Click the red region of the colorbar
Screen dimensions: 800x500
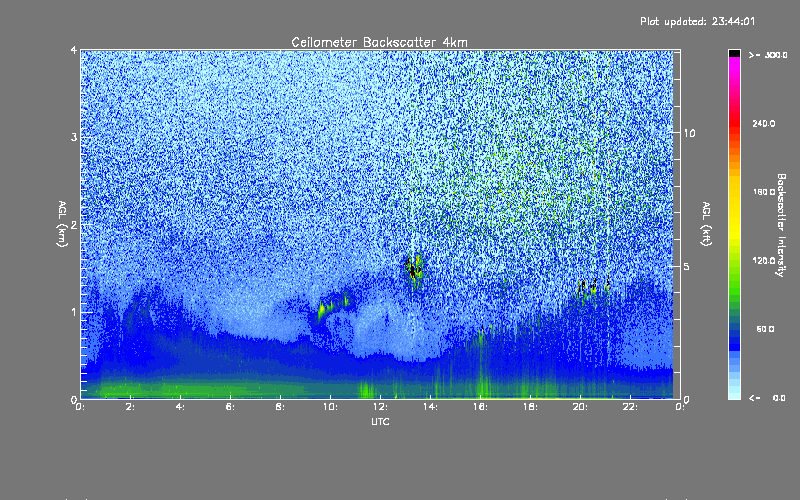point(734,120)
